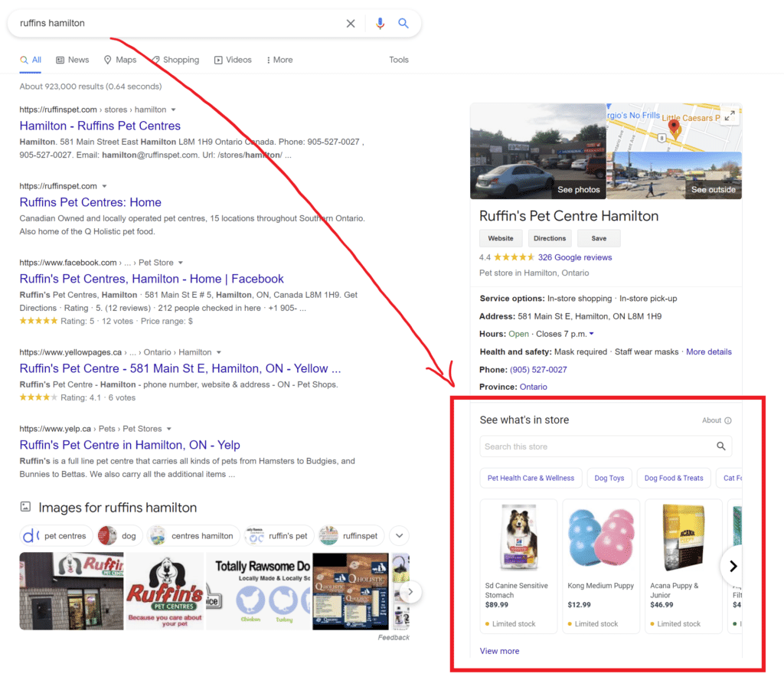This screenshot has width=784, height=677.
Task: Open More details for health and safety
Action: point(709,352)
